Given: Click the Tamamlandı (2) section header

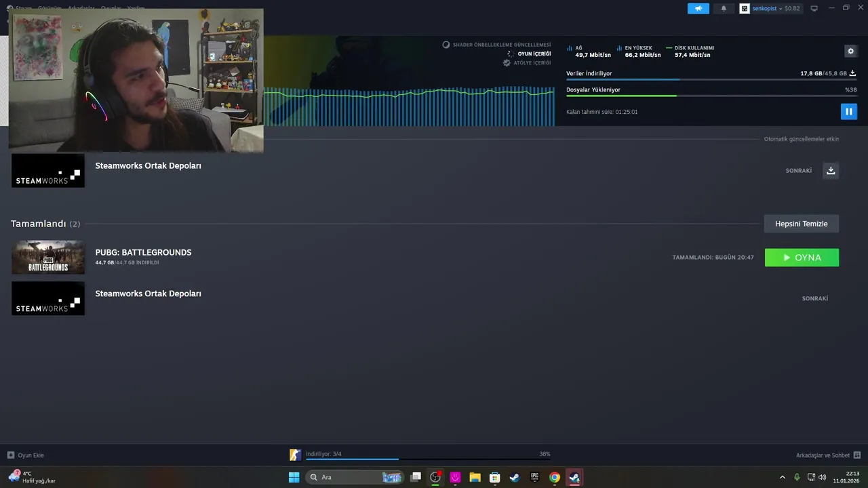Looking at the screenshot, I should click(x=45, y=224).
